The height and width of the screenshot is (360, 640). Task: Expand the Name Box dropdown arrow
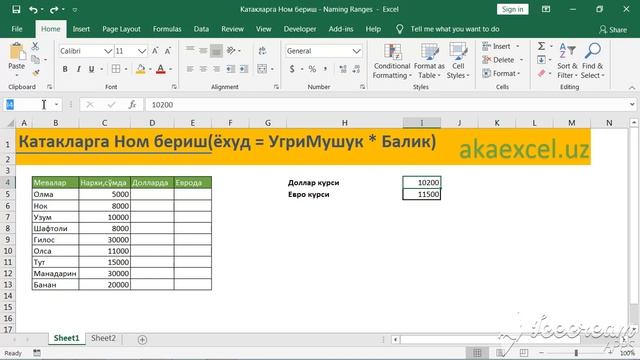(x=56, y=105)
